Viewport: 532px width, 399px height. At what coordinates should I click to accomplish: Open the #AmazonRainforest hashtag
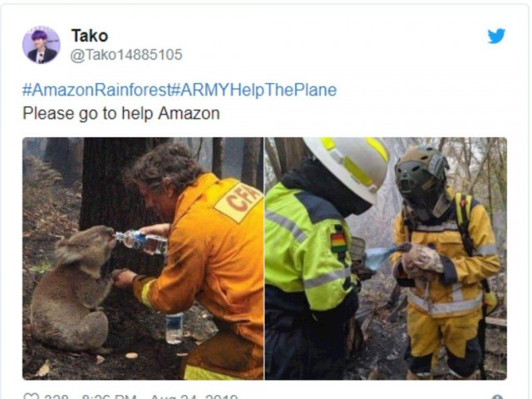96,90
